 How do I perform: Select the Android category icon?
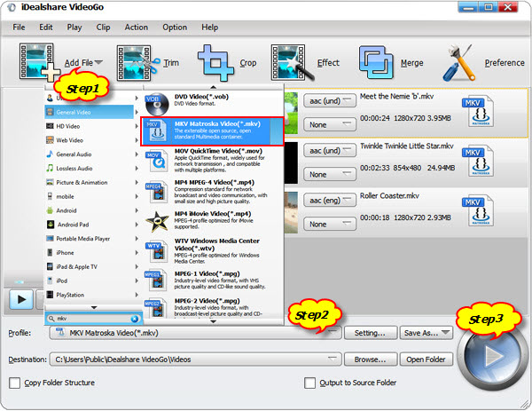pos(51,210)
